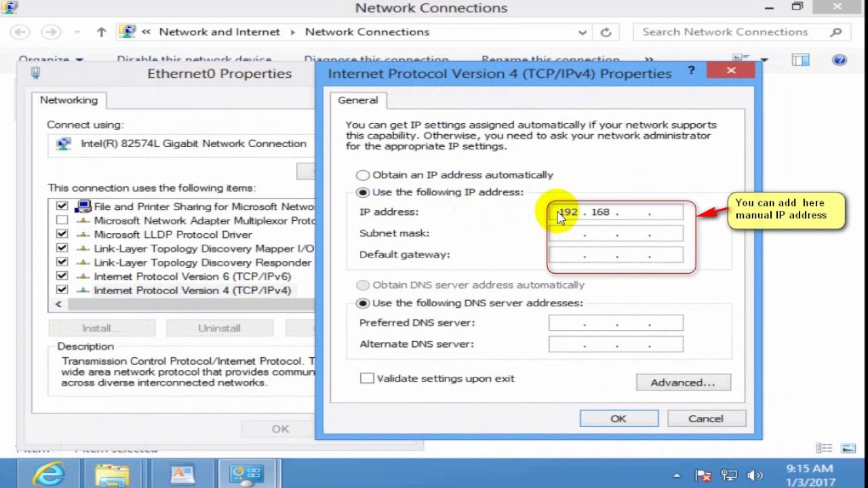Image resolution: width=868 pixels, height=488 pixels.
Task: Uncheck Internet Protocol Version 6 checkbox
Action: [62, 277]
